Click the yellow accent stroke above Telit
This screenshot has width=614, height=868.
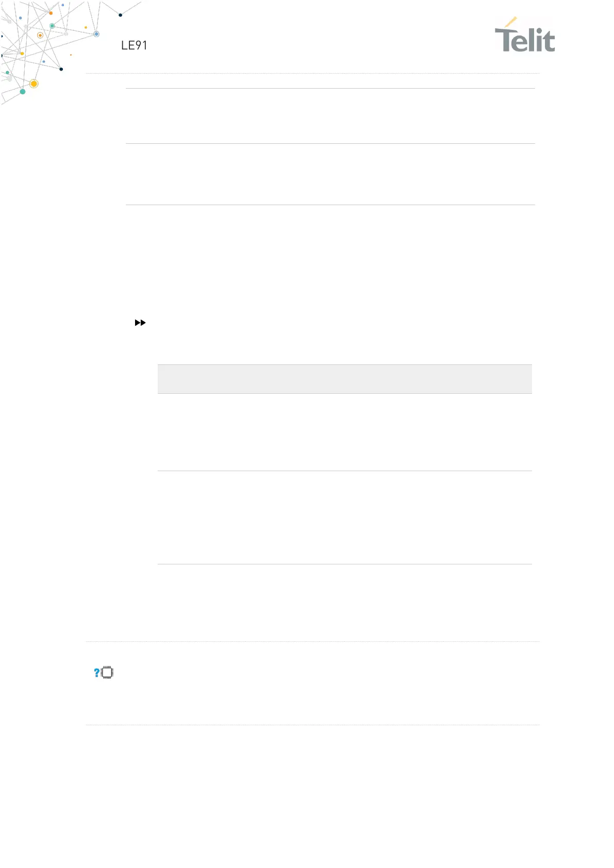(511, 22)
